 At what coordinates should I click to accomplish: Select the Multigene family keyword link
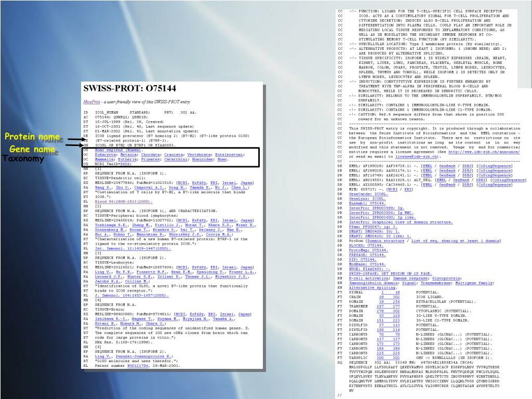click(474, 283)
